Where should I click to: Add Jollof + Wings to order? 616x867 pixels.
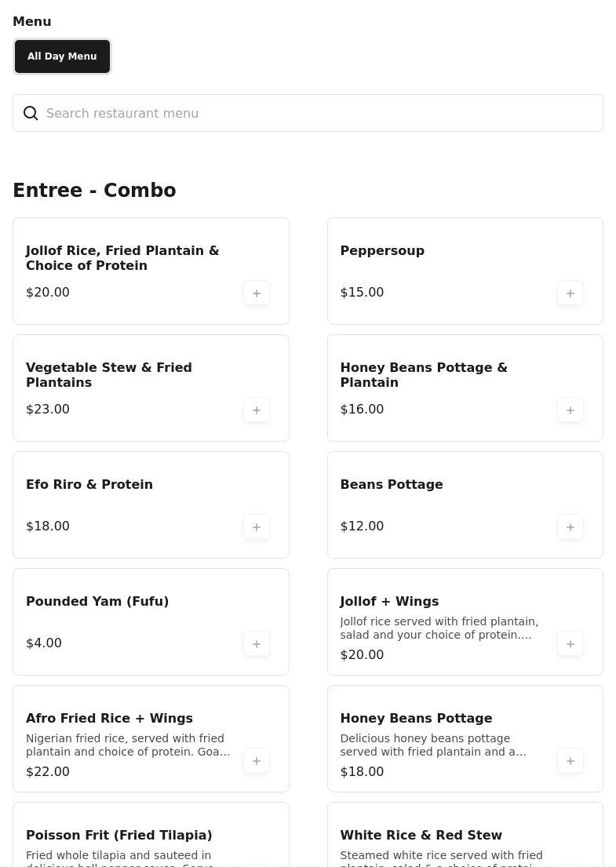pos(570,644)
